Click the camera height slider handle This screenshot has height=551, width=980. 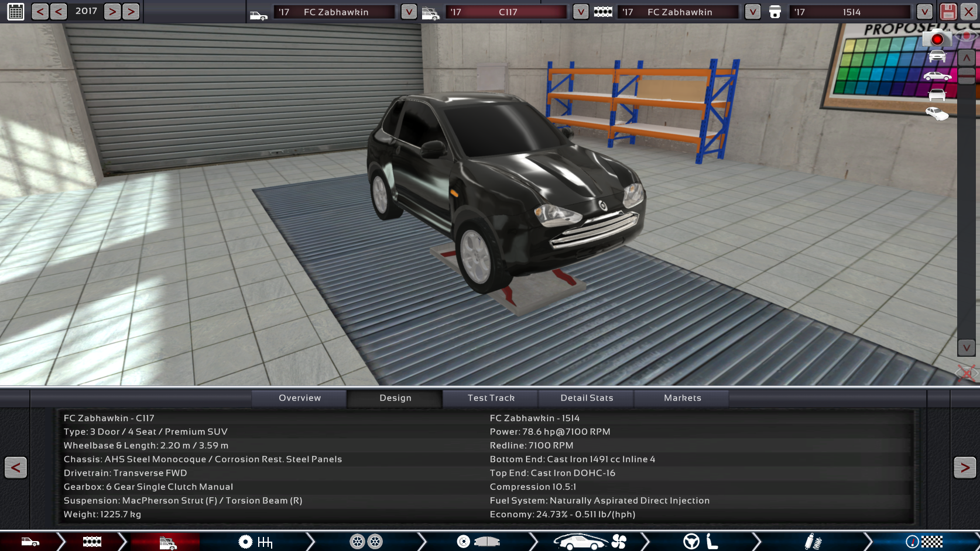click(966, 75)
